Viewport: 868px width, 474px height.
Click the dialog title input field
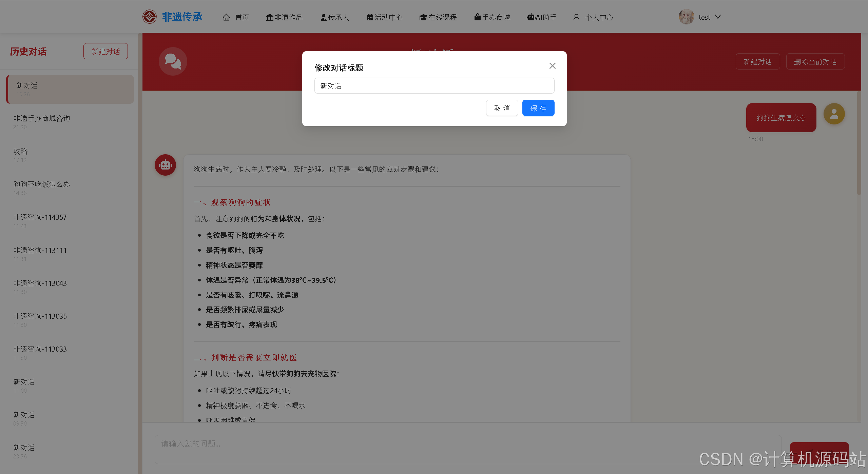[x=434, y=86]
